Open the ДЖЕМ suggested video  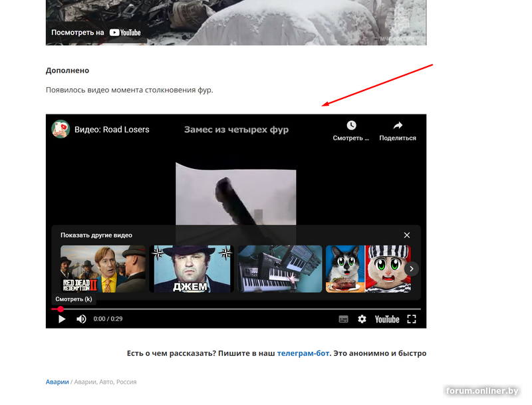click(192, 269)
